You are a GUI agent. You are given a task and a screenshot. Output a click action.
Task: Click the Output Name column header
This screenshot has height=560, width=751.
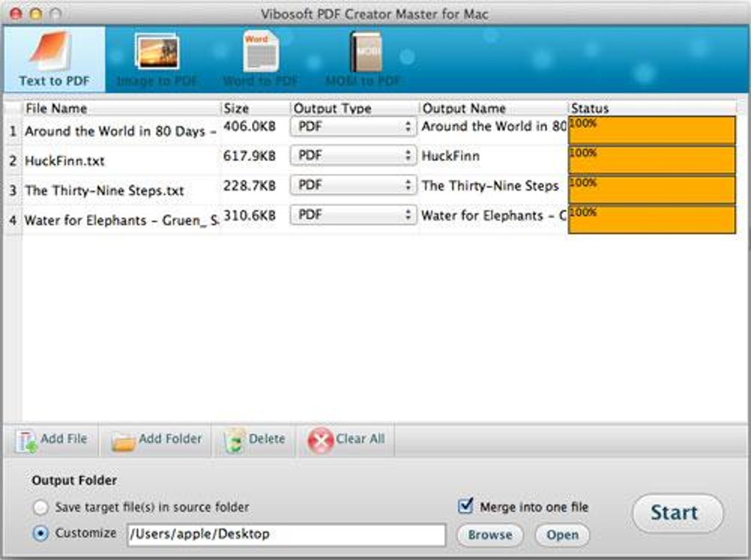click(x=493, y=108)
